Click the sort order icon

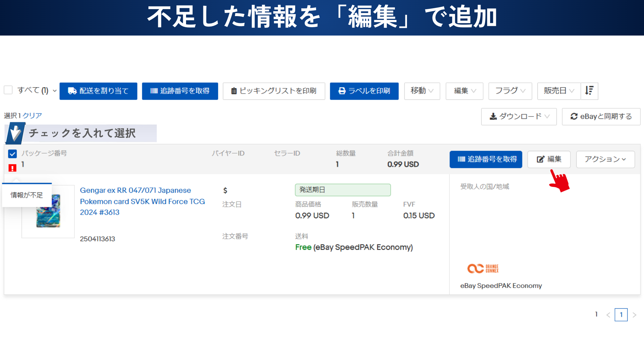(x=589, y=91)
